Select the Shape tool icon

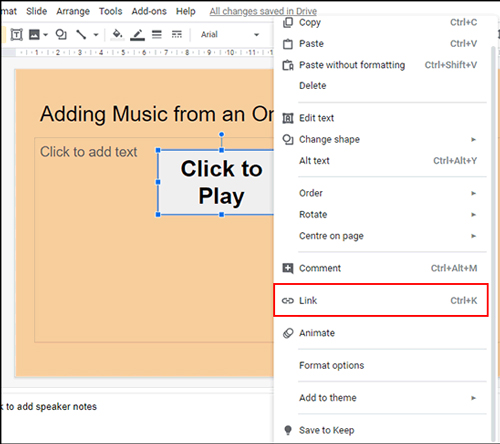pos(61,34)
